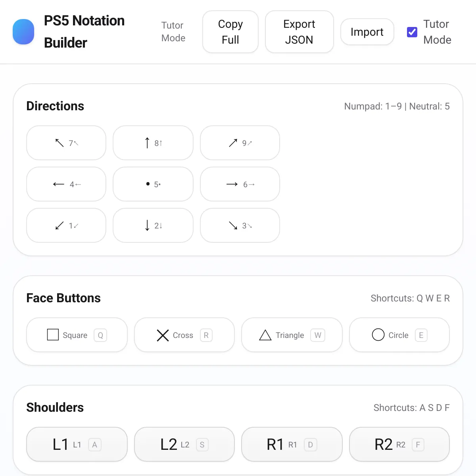Click the blue app logo

click(x=23, y=32)
